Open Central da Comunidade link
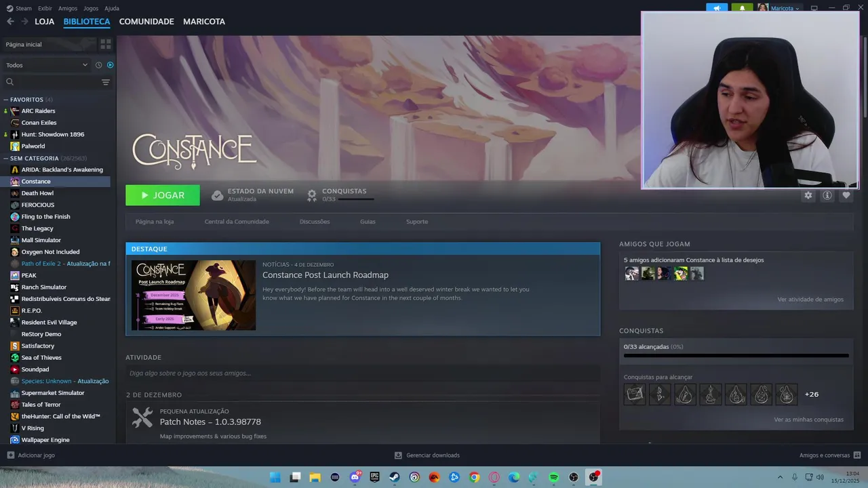 (x=237, y=222)
